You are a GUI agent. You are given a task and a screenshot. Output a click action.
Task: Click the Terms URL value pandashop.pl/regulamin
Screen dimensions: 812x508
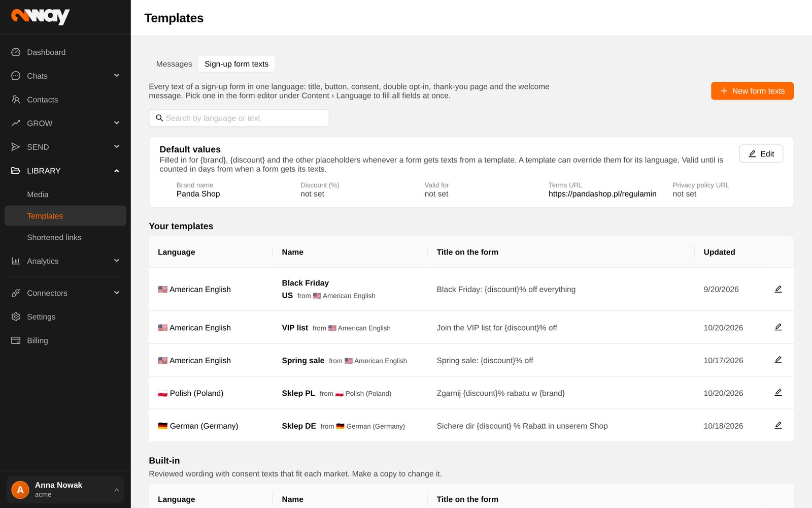point(602,194)
